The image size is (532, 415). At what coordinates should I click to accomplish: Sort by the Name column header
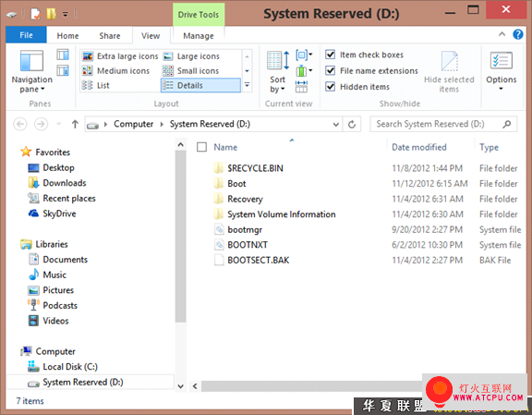(225, 147)
